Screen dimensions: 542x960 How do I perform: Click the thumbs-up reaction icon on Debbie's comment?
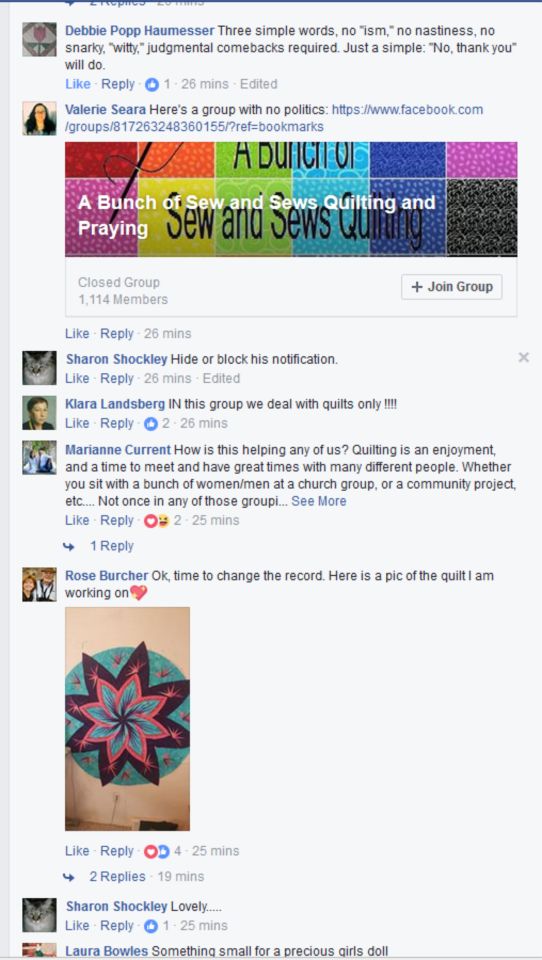152,84
